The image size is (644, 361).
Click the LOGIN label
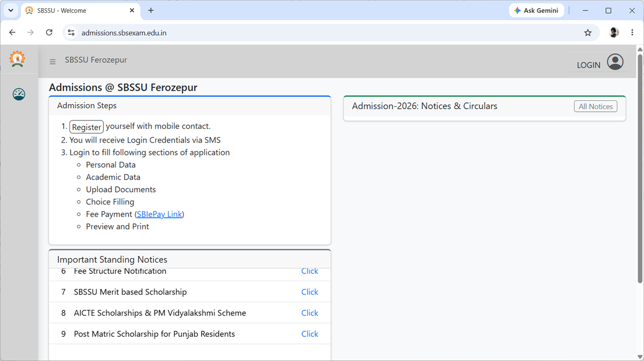coord(588,65)
